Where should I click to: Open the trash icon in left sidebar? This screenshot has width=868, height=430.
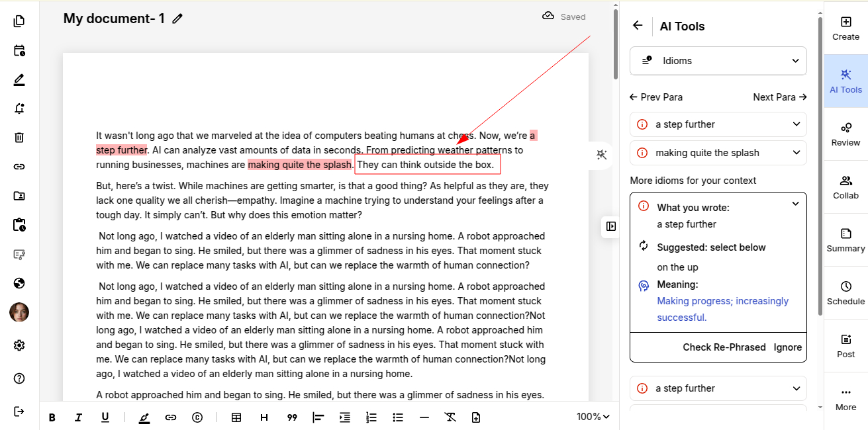(x=19, y=138)
